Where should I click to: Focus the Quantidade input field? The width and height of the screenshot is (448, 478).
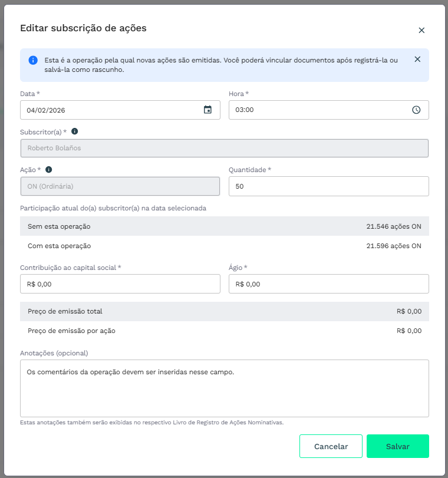point(328,186)
